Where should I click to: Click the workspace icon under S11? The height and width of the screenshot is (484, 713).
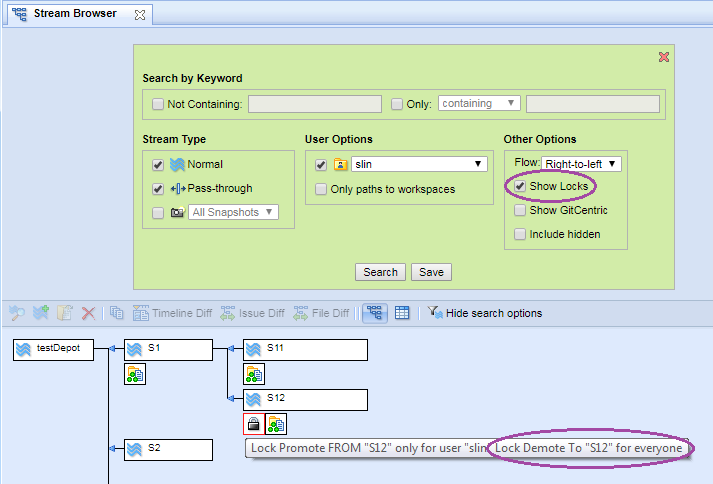point(254,374)
